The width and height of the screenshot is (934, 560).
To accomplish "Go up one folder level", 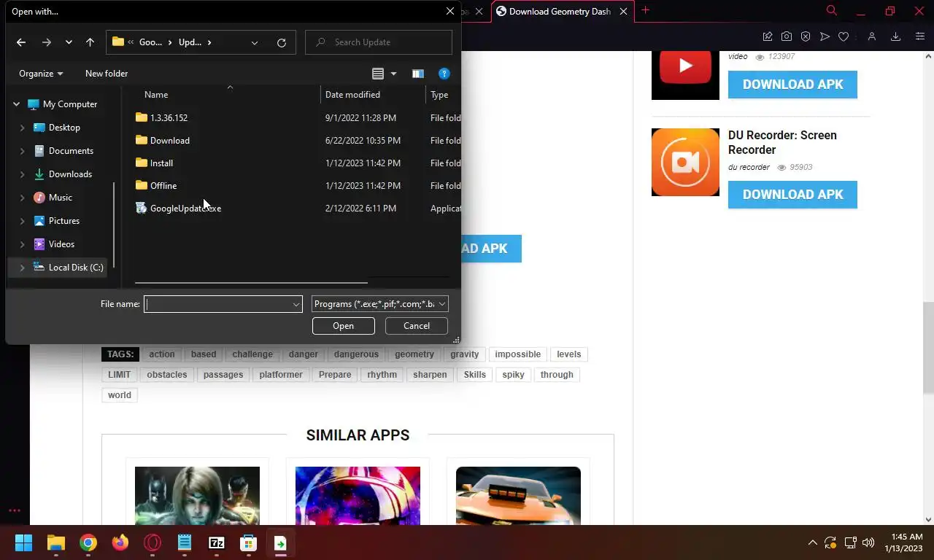I will [90, 42].
